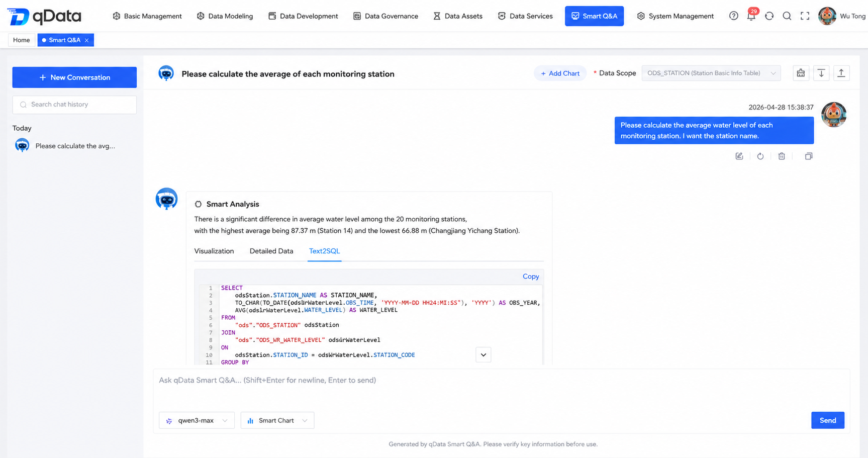The height and width of the screenshot is (458, 868).
Task: Start a New Conversation
Action: point(74,77)
